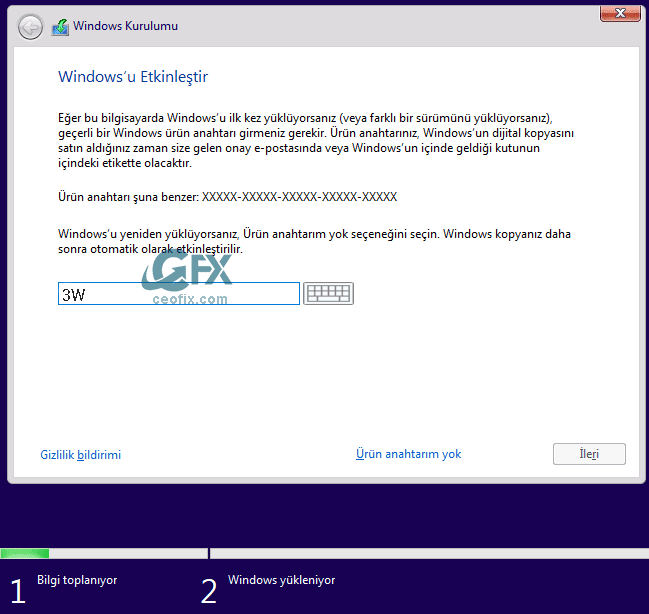Click the green setup progress bar
Screen dimensions: 649x614
pyautogui.click(x=25, y=553)
